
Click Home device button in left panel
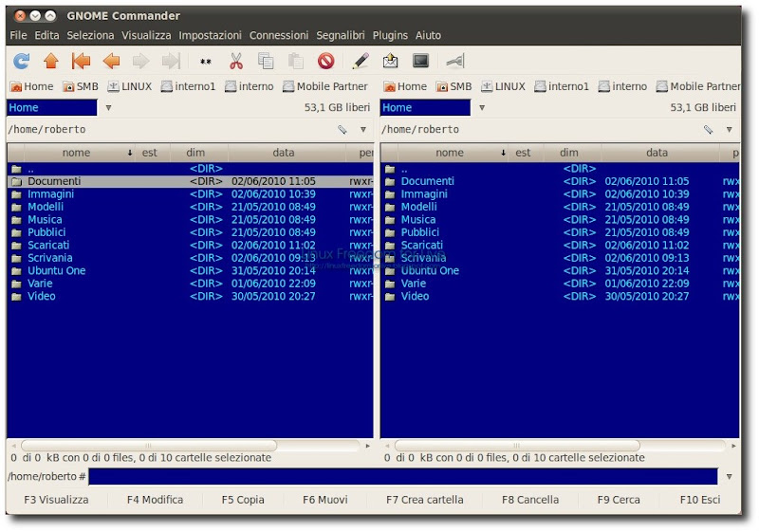tap(32, 86)
